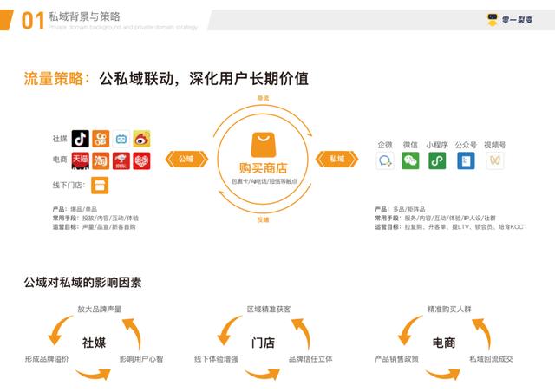Click the blue 公众号 official account icon

(x=466, y=160)
